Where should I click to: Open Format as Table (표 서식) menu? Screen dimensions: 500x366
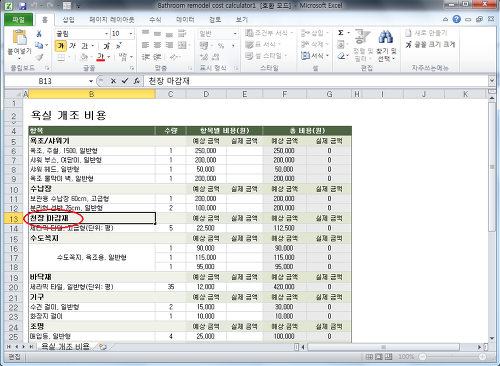263,44
